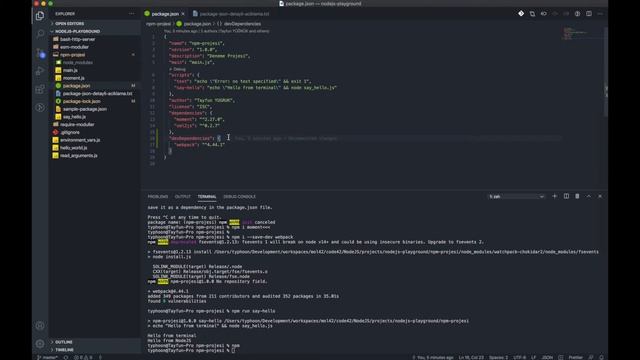Click the LF end-of-line setting

(533, 357)
